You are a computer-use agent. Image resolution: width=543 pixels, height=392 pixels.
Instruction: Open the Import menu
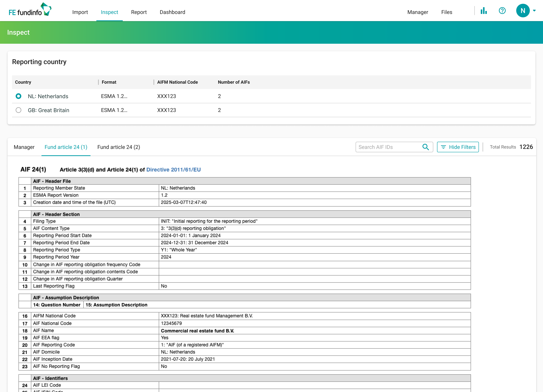point(80,12)
